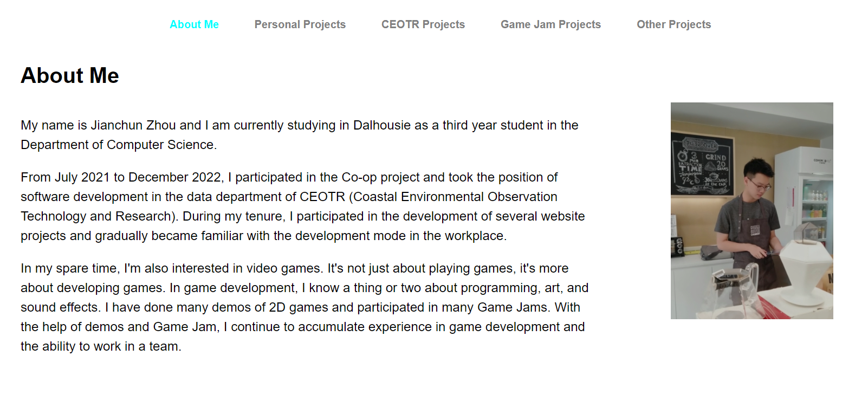Click the paragraph starting 'From July 2021'

click(x=303, y=206)
